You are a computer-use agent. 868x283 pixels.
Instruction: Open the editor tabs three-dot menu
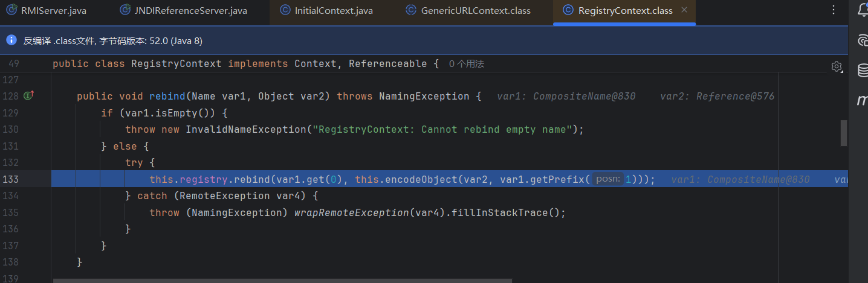coord(834,10)
